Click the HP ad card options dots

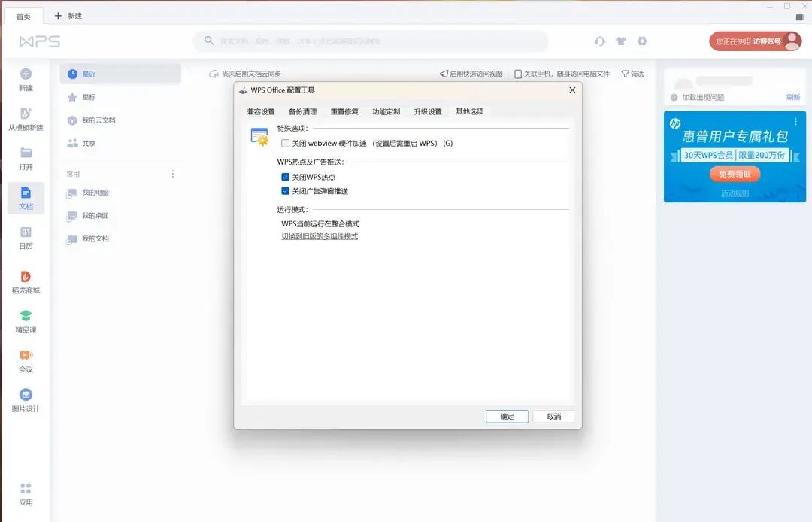(795, 122)
